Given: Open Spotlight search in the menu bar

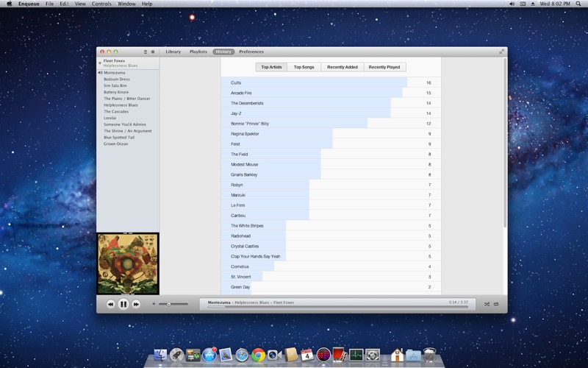Looking at the screenshot, I should (x=578, y=4).
